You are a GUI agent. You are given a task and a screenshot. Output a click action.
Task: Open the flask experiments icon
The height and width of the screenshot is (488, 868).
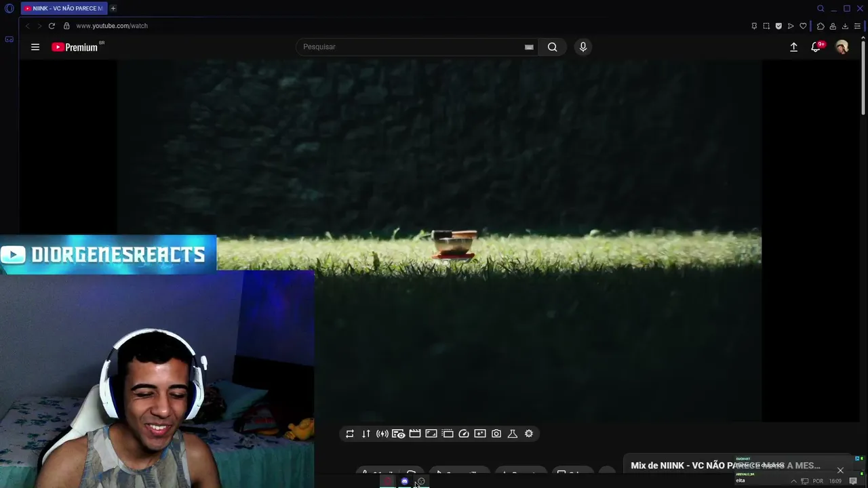[513, 434]
